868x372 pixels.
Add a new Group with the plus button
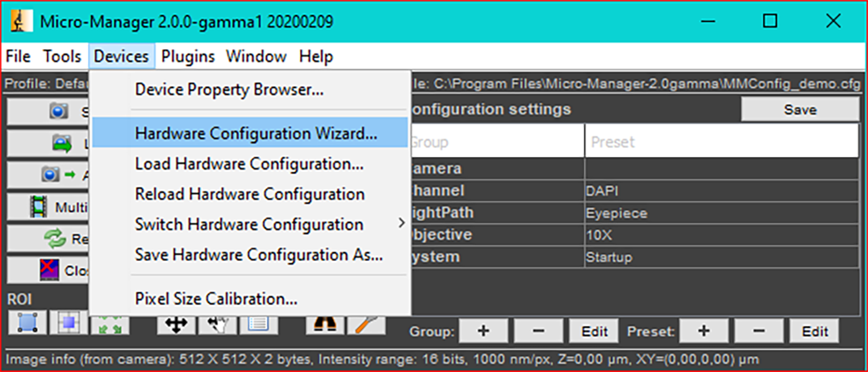(483, 331)
